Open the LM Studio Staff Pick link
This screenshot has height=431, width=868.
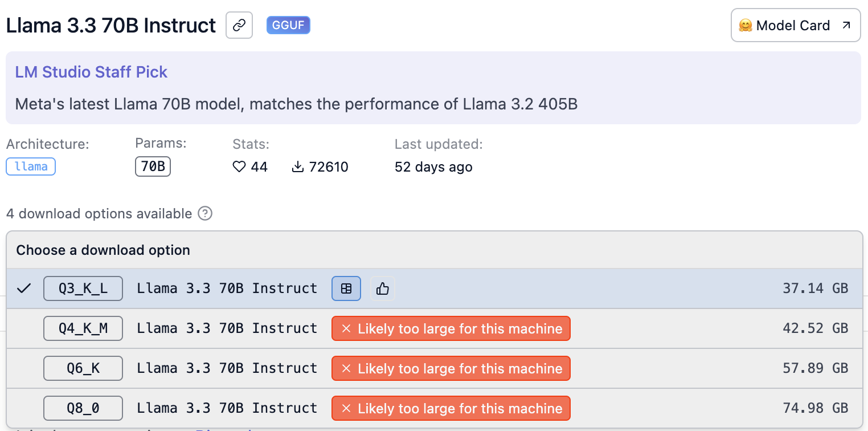pyautogui.click(x=91, y=72)
